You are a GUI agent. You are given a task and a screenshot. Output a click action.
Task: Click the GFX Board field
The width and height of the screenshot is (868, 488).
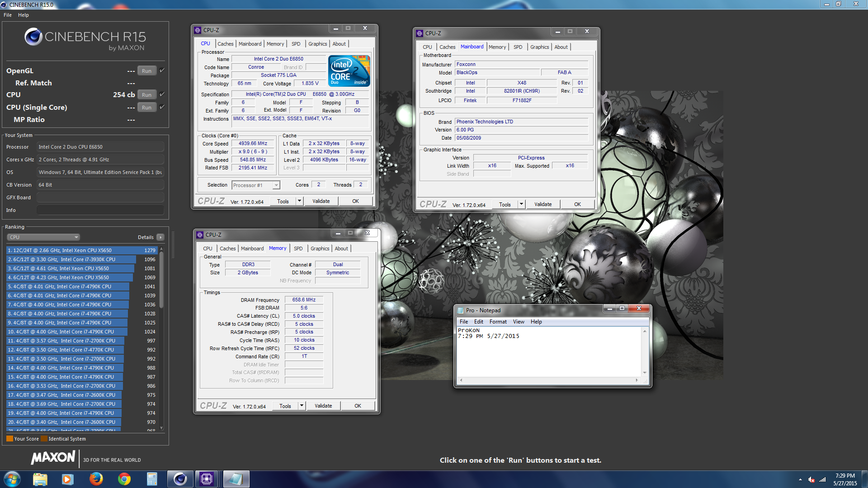[x=100, y=197]
